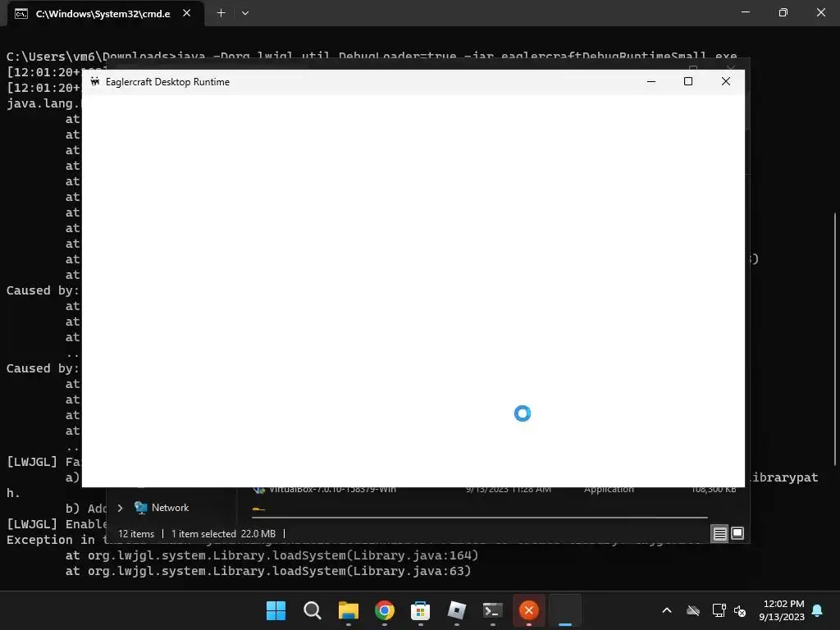Open network status tray icon
This screenshot has width=840, height=630.
719,610
